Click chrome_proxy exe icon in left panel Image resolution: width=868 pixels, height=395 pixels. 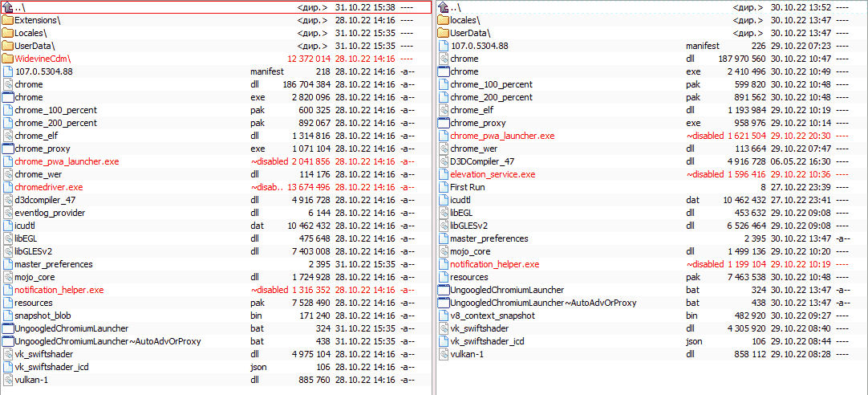click(8, 149)
